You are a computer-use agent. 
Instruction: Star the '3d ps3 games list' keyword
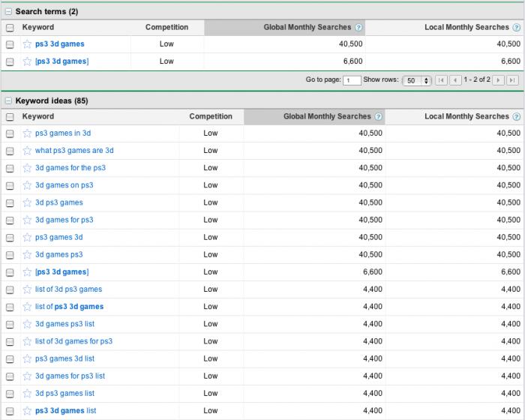pyautogui.click(x=27, y=394)
